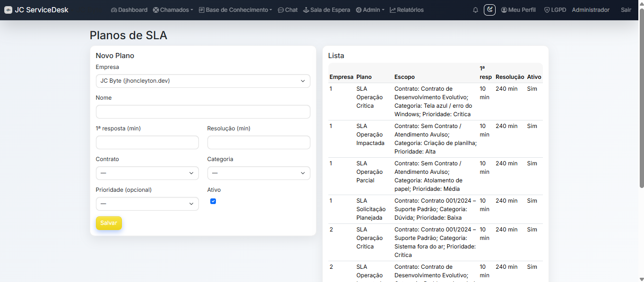This screenshot has height=282, width=644.
Task: Click the Relatórios chart icon
Action: click(x=393, y=10)
